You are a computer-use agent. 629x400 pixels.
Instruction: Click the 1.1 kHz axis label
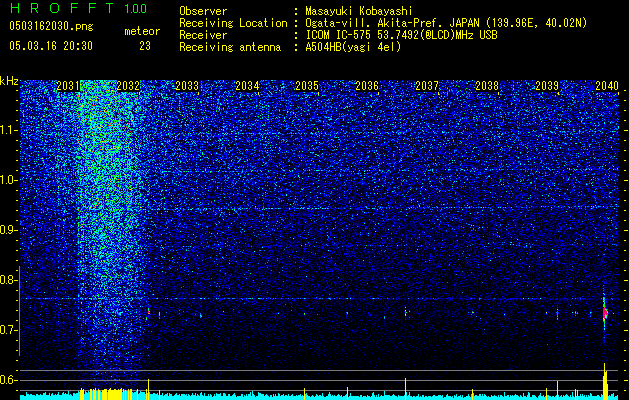tap(9, 130)
